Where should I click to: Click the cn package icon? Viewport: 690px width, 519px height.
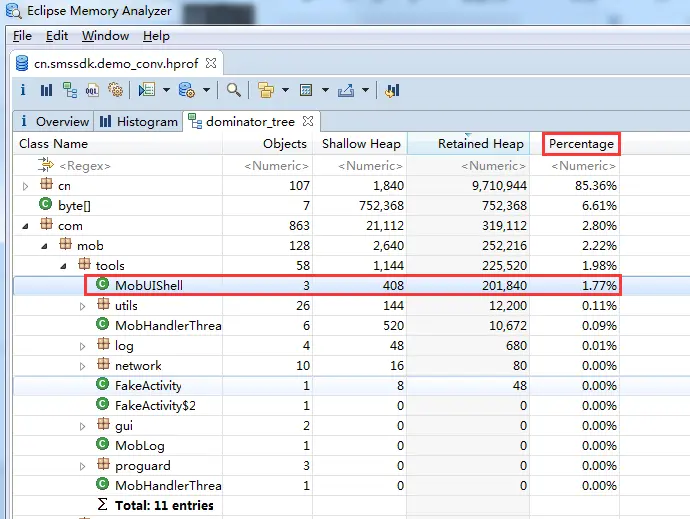click(x=46, y=184)
